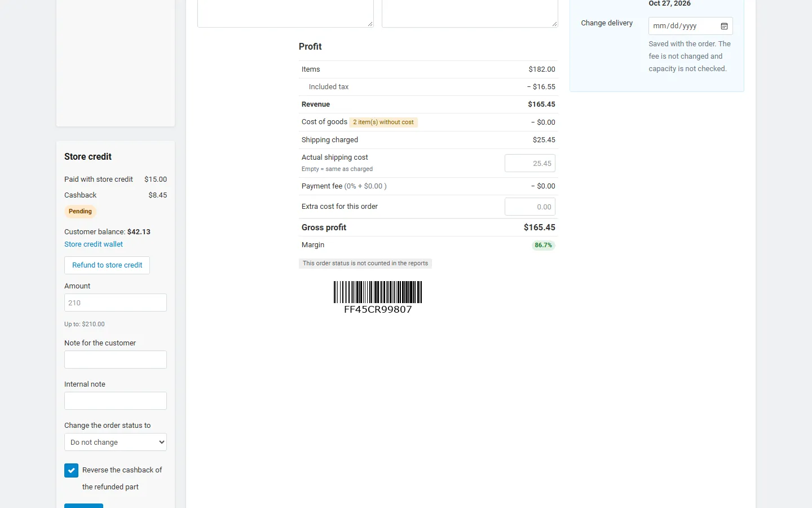Click the Customer balance $42.13 text
The image size is (812, 508).
(x=107, y=232)
